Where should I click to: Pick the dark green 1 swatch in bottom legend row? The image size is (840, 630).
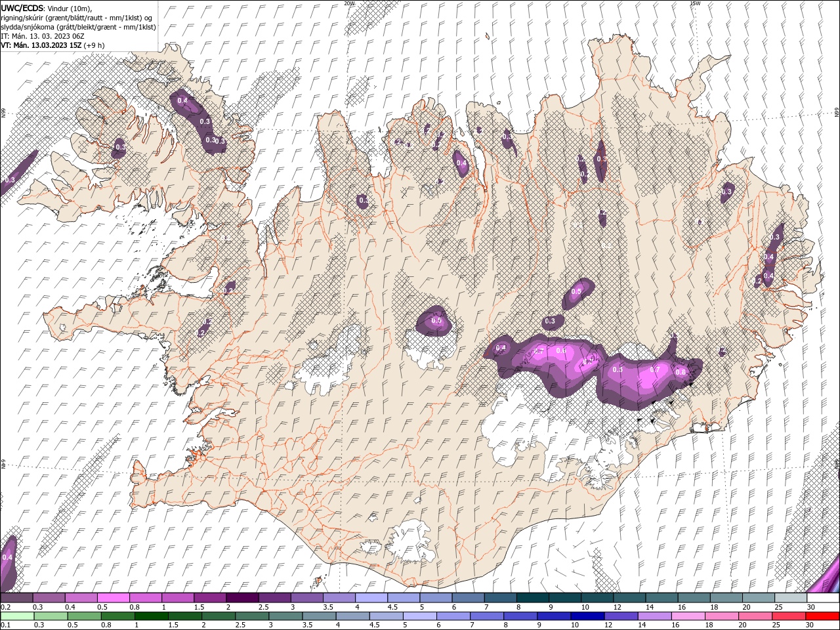pyautogui.click(x=150, y=616)
